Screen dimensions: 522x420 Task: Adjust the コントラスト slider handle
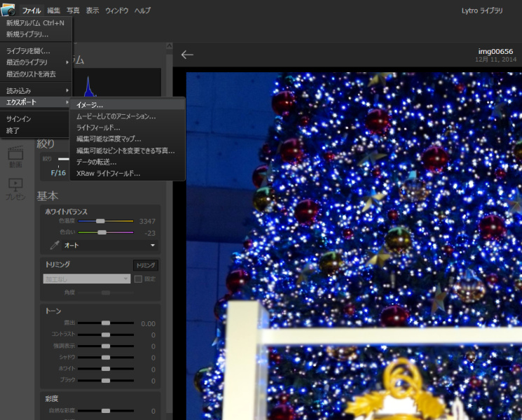point(106,335)
